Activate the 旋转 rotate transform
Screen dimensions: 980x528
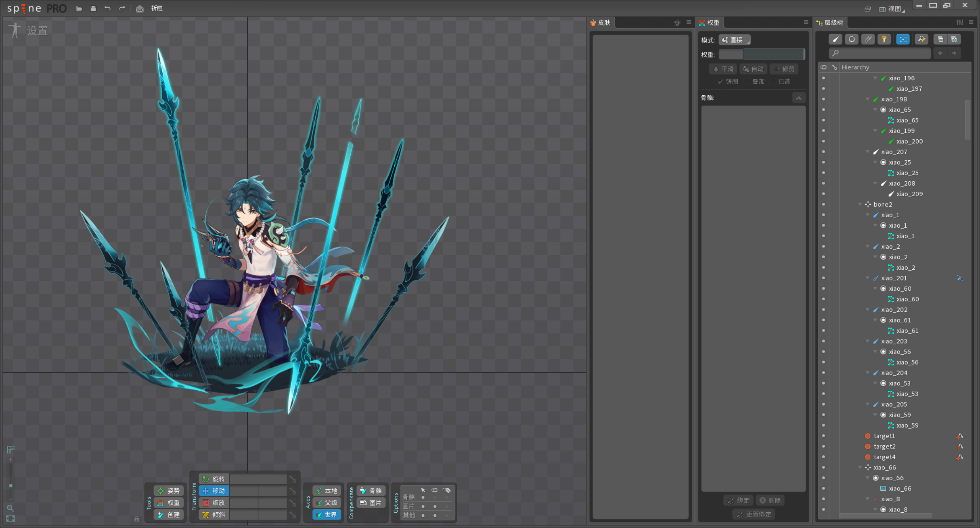coord(214,479)
